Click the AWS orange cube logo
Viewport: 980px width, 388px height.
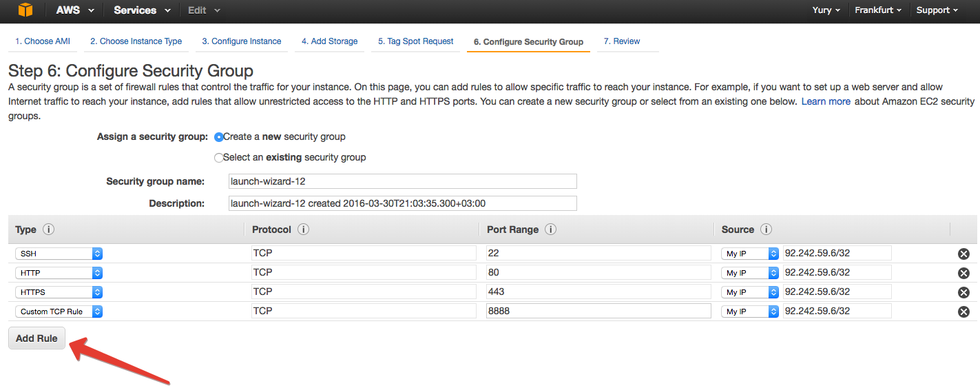25,10
